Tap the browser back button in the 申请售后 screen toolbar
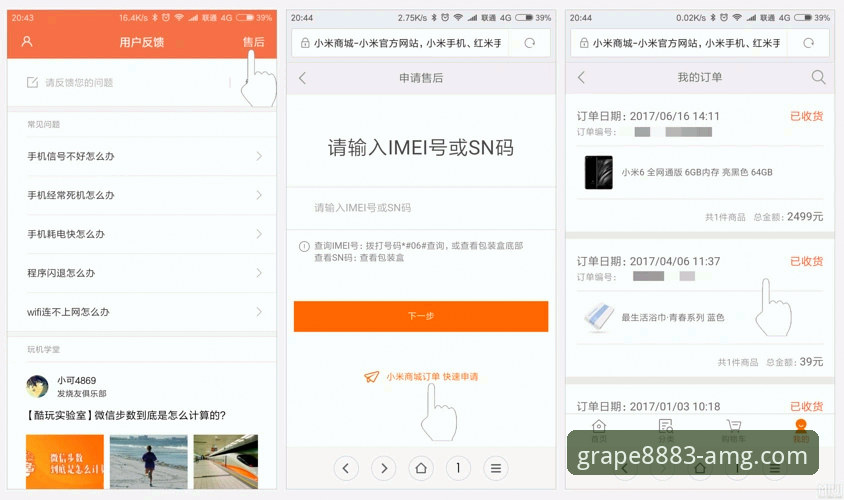The width and height of the screenshot is (844, 500). (346, 468)
